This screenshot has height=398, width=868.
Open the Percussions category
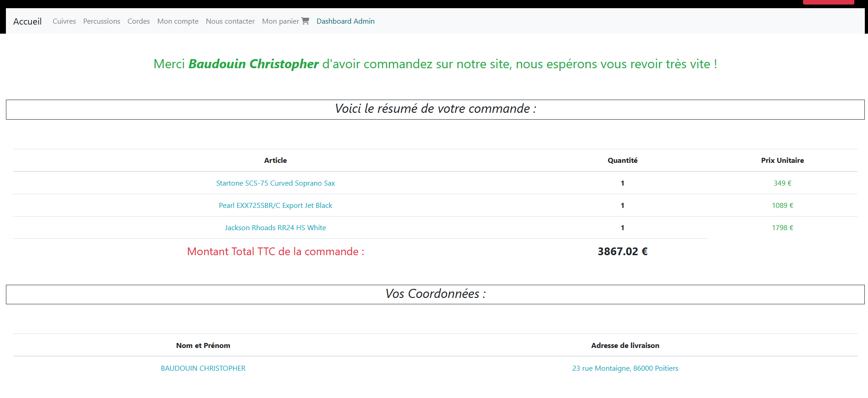[101, 21]
